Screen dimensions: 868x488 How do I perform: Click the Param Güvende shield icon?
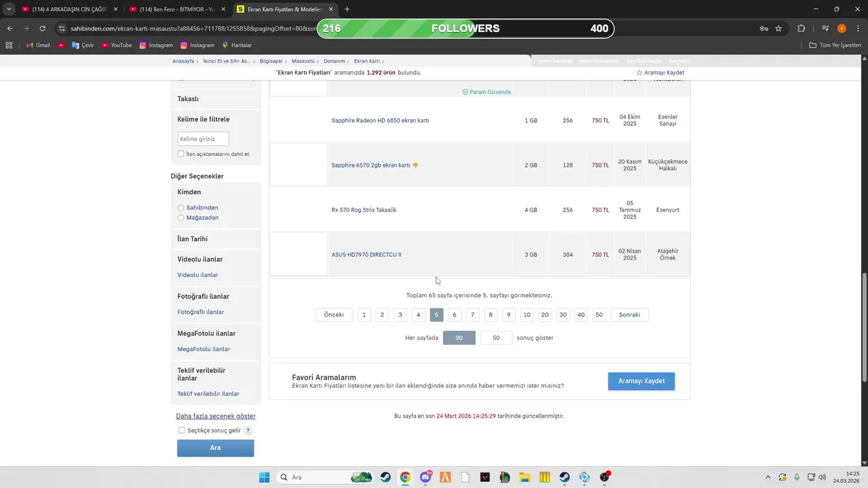(x=465, y=92)
